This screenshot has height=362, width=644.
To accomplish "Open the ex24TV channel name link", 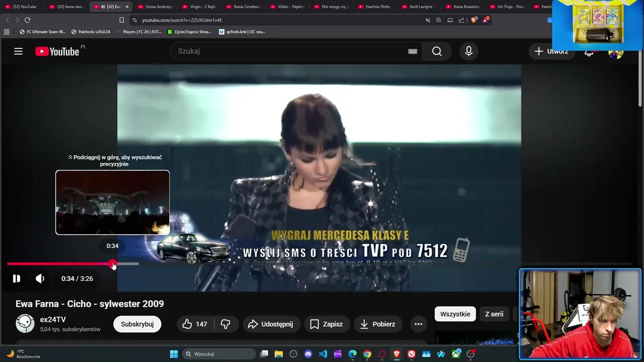I will pos(53,320).
